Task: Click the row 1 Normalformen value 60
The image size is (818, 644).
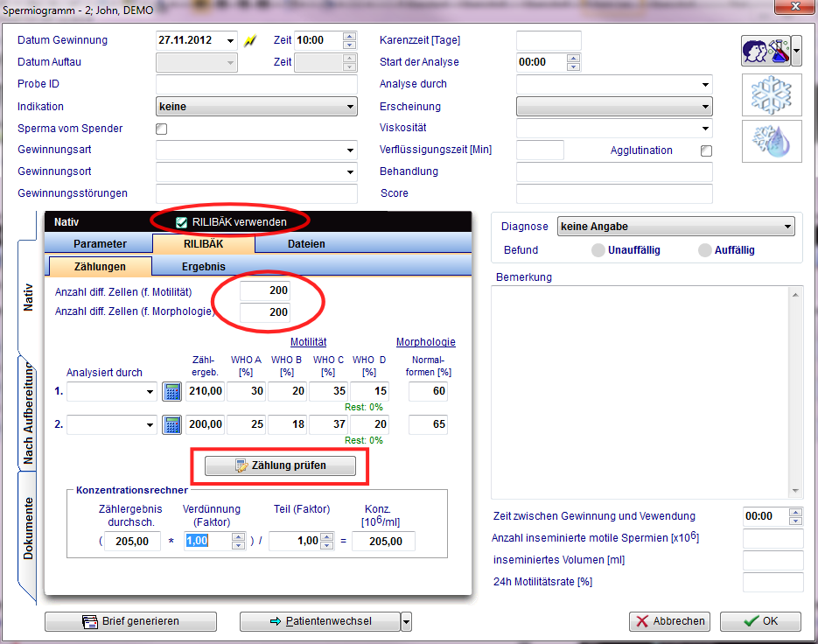Action: tap(428, 391)
